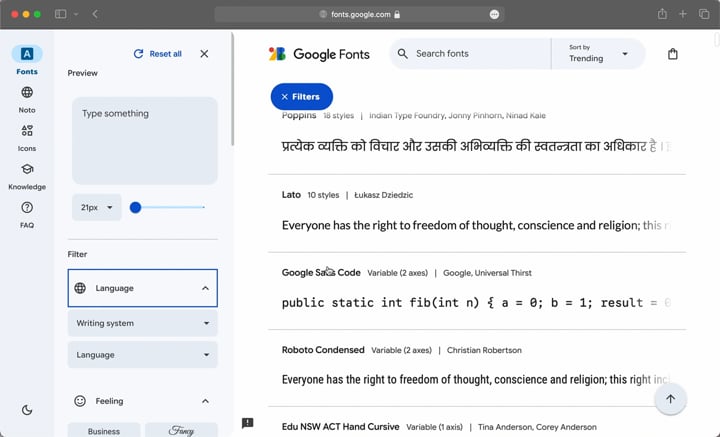Click the filter panel scrollbar
The image size is (720, 437).
tap(232, 90)
